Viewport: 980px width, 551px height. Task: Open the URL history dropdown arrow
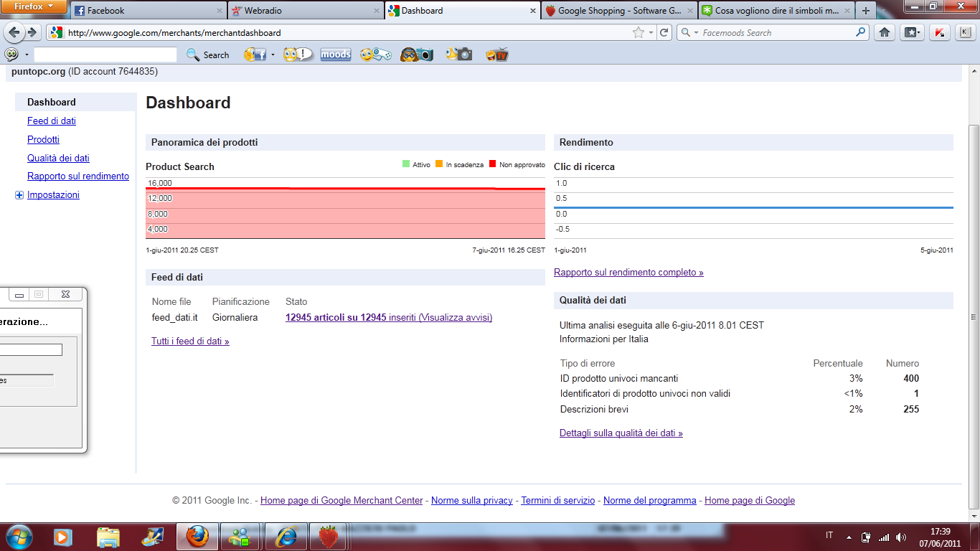click(651, 32)
